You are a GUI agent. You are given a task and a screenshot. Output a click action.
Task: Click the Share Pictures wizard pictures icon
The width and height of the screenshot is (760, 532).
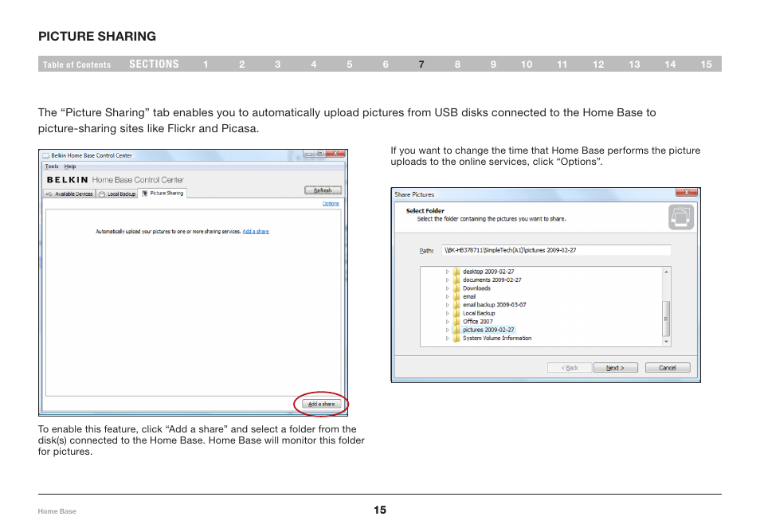[x=681, y=217]
